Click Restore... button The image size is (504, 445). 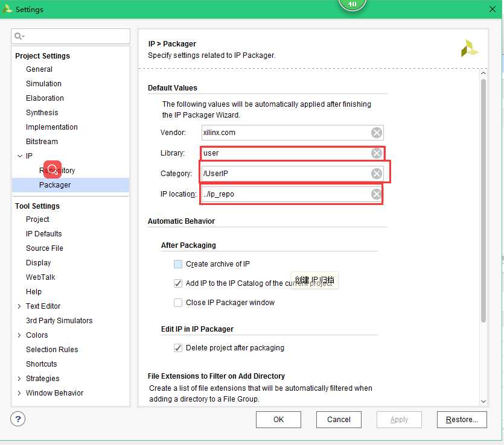(462, 420)
